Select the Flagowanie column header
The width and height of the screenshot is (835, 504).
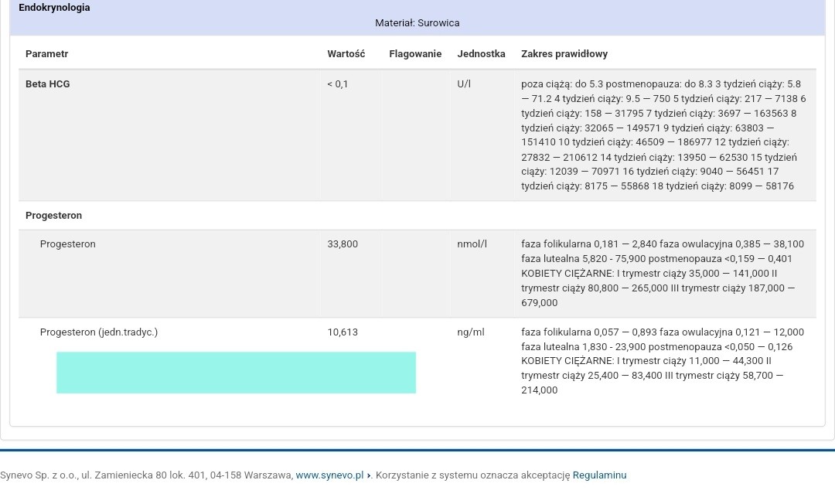(x=415, y=54)
